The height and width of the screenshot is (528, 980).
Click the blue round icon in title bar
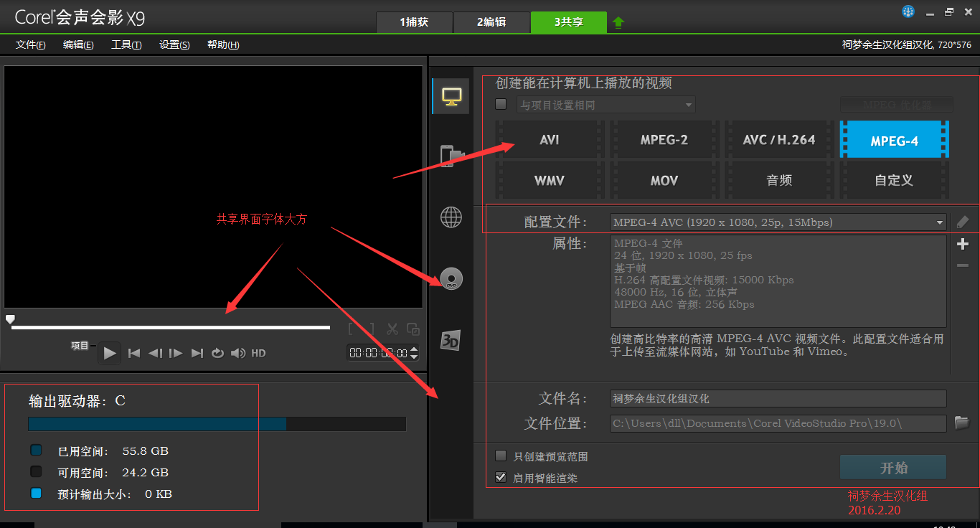pos(909,12)
